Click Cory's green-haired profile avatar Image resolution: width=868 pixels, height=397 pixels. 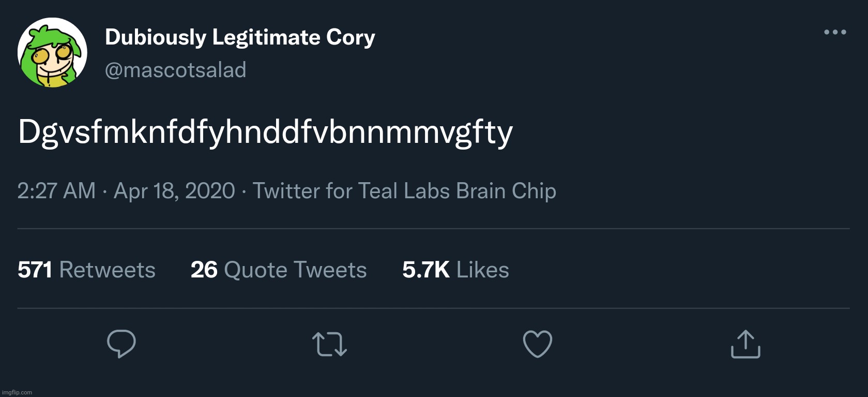[x=52, y=53]
